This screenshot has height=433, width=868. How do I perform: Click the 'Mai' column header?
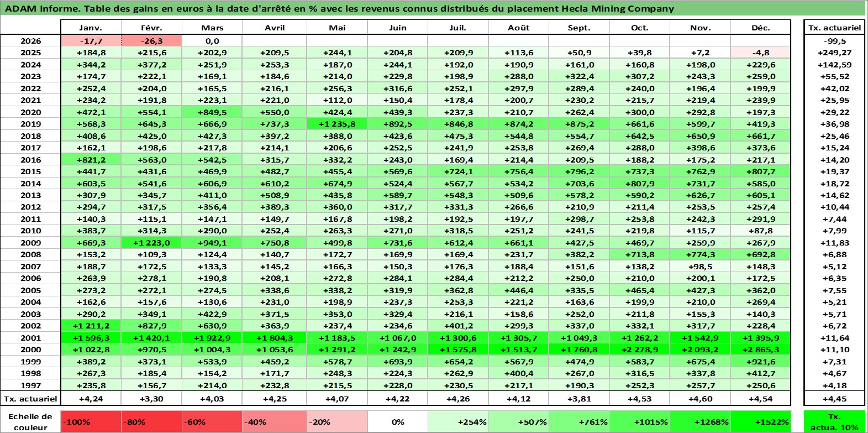(337, 28)
